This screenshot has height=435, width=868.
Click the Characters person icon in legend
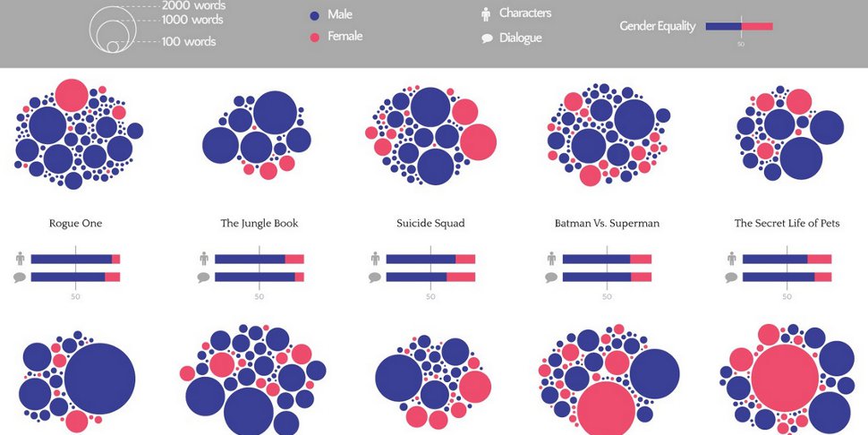click(486, 14)
